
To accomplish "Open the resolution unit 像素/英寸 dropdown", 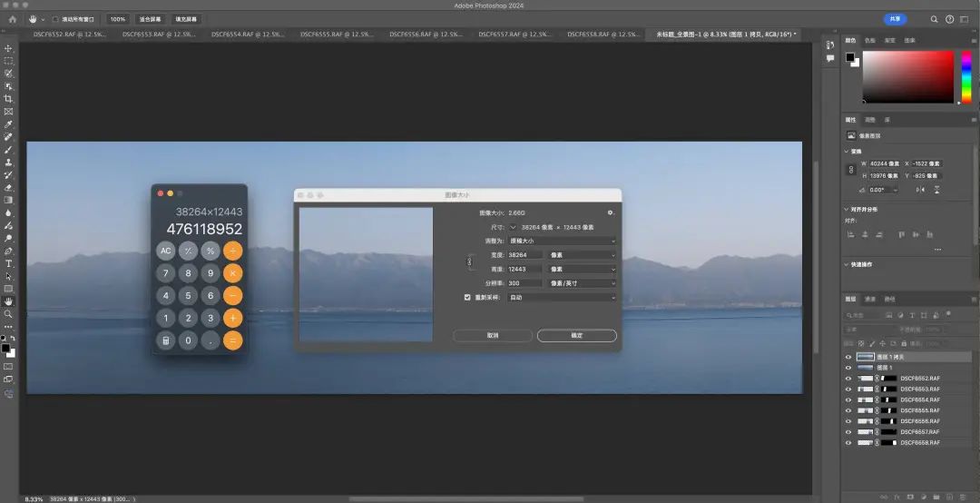I will [581, 283].
